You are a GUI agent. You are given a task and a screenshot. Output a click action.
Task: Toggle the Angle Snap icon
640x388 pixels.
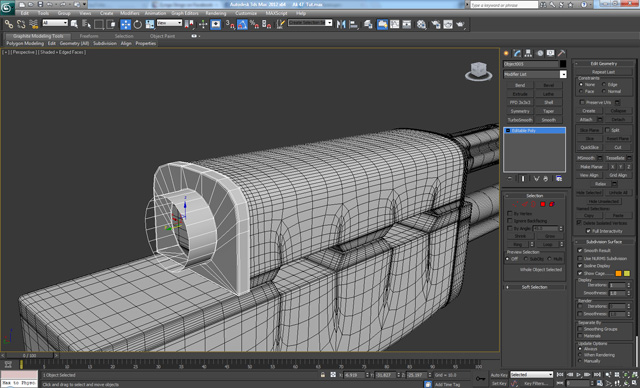(242, 24)
